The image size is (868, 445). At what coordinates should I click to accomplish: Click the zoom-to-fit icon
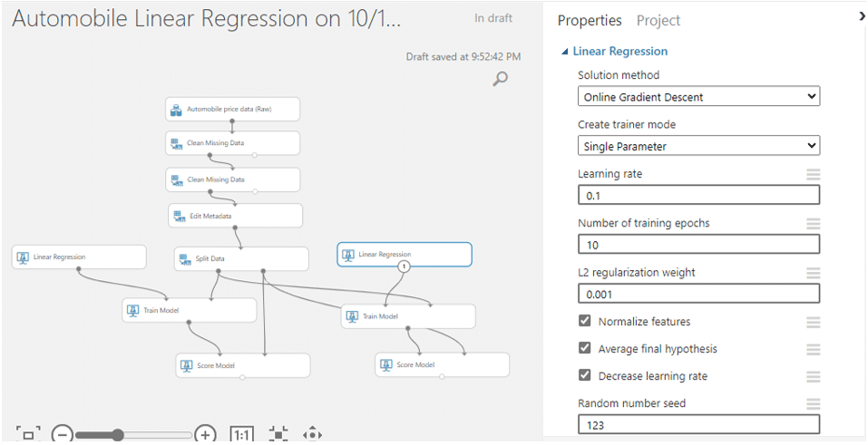[x=278, y=434]
